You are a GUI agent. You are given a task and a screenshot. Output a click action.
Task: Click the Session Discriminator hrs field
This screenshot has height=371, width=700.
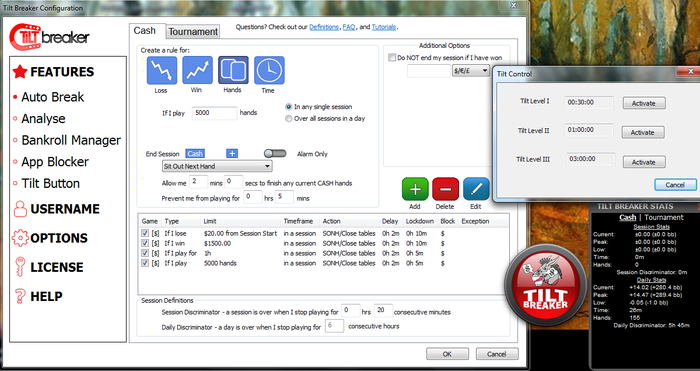(x=351, y=311)
